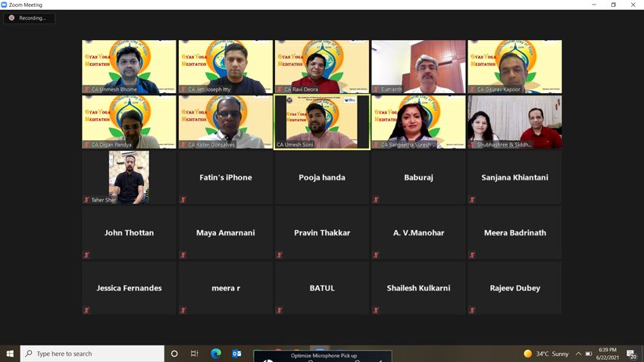Open Microsoft Edge from the taskbar
Image resolution: width=644 pixels, height=362 pixels.
[x=216, y=354]
